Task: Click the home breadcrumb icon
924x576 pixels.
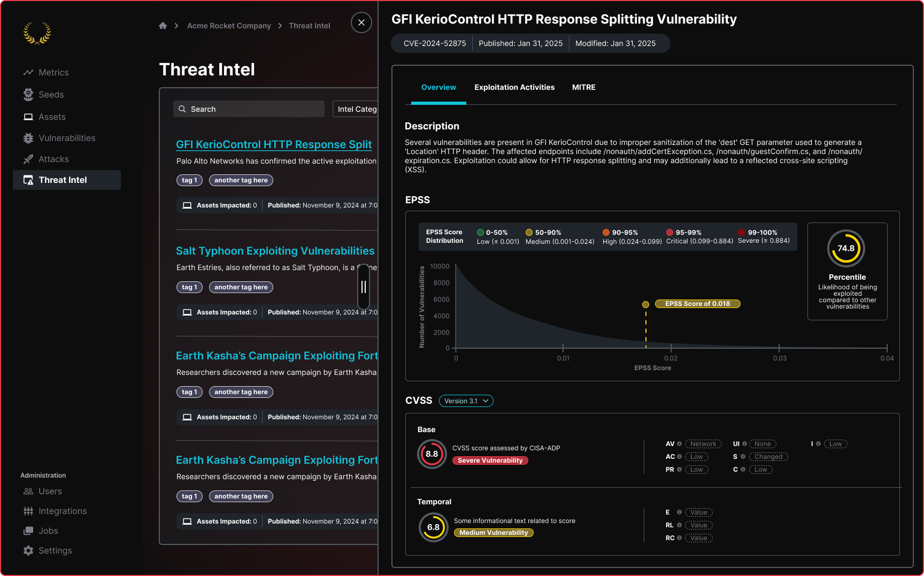Action: 163,26
